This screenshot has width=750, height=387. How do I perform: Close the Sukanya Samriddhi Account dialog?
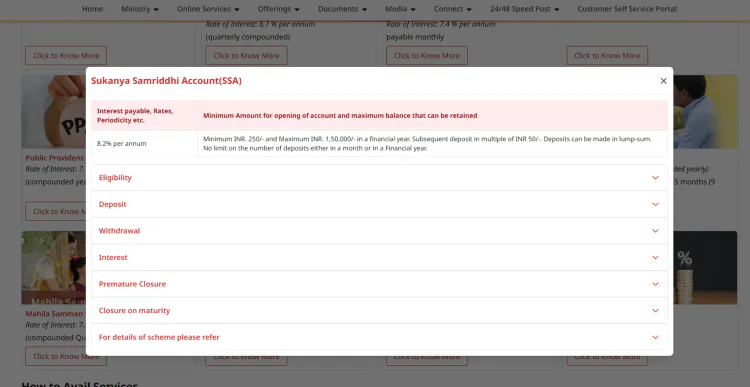pyautogui.click(x=663, y=81)
